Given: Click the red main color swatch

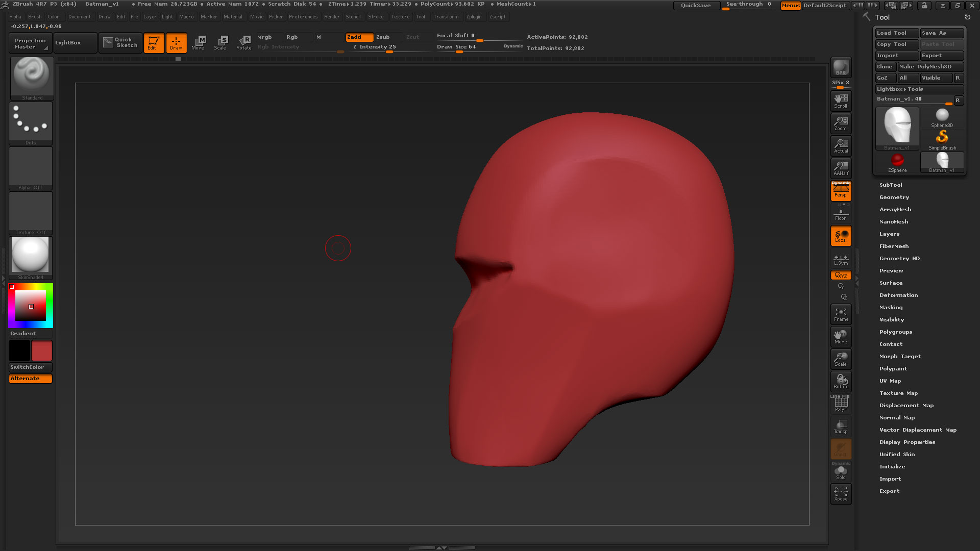Looking at the screenshot, I should [42, 351].
